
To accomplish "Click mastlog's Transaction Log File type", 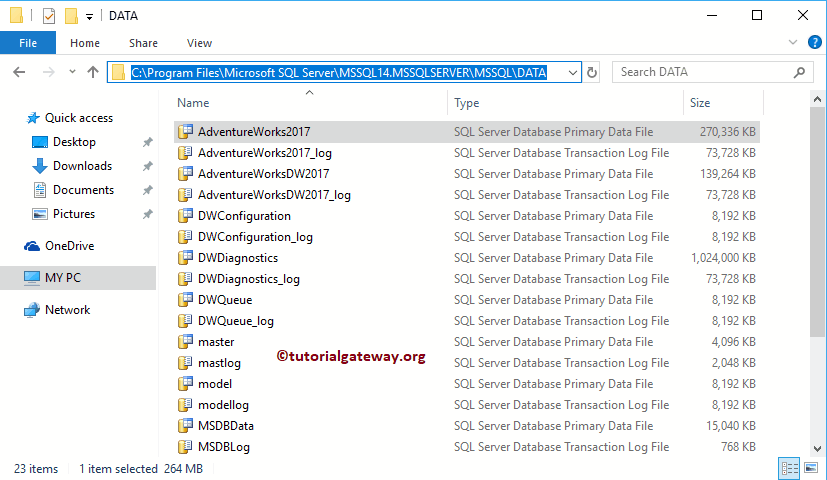I will coord(561,363).
